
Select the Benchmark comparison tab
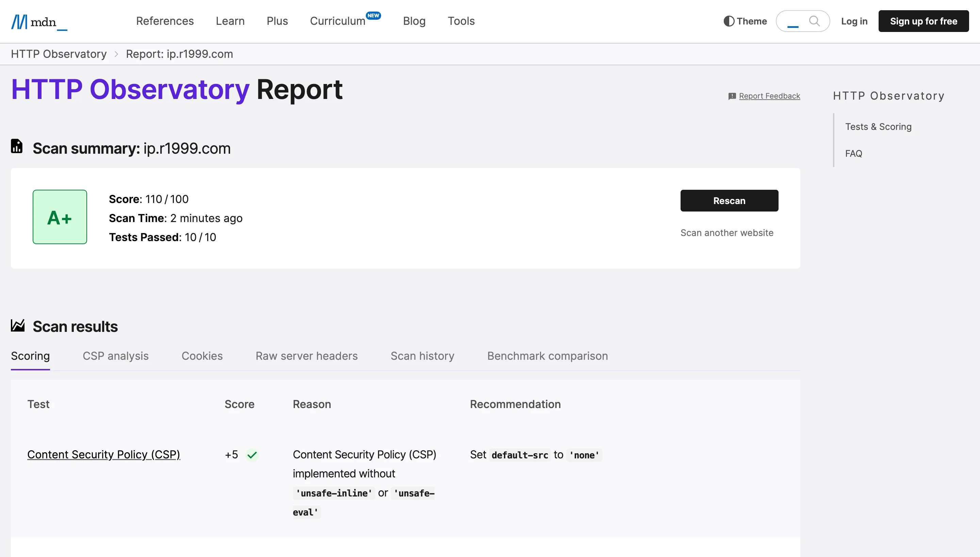click(x=548, y=356)
